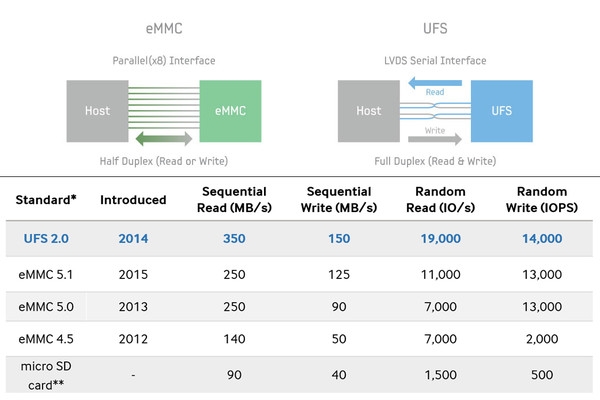Click the eMMC diagram title

tap(164, 29)
